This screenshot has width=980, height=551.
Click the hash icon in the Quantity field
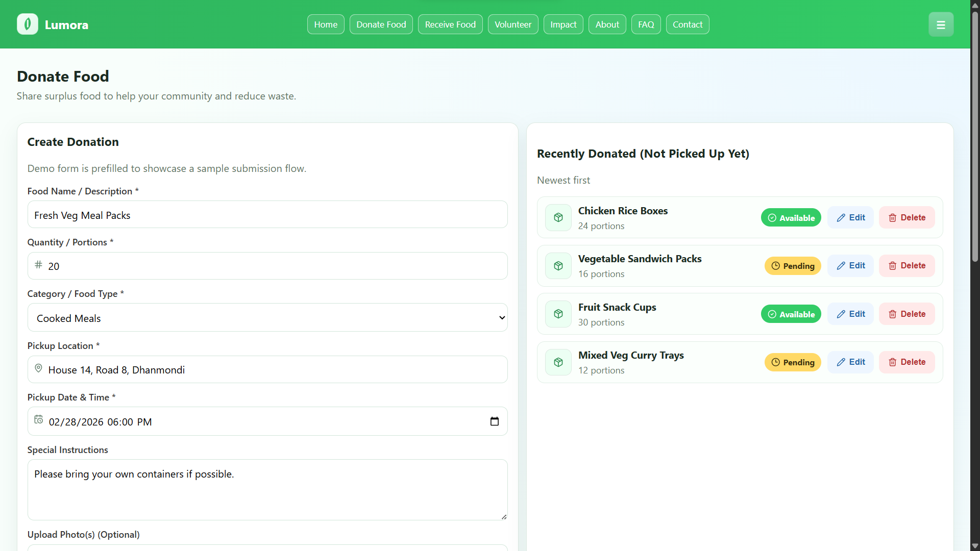coord(38,265)
